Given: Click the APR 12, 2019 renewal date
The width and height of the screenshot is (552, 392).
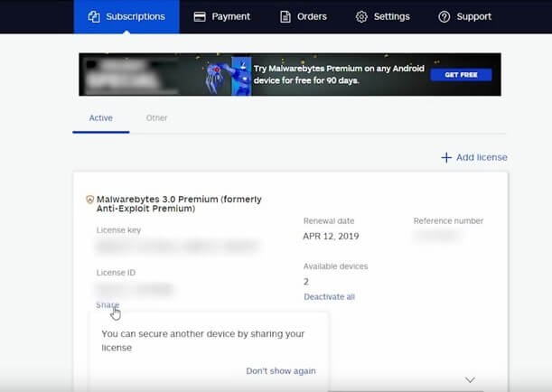Looking at the screenshot, I should coord(331,236).
